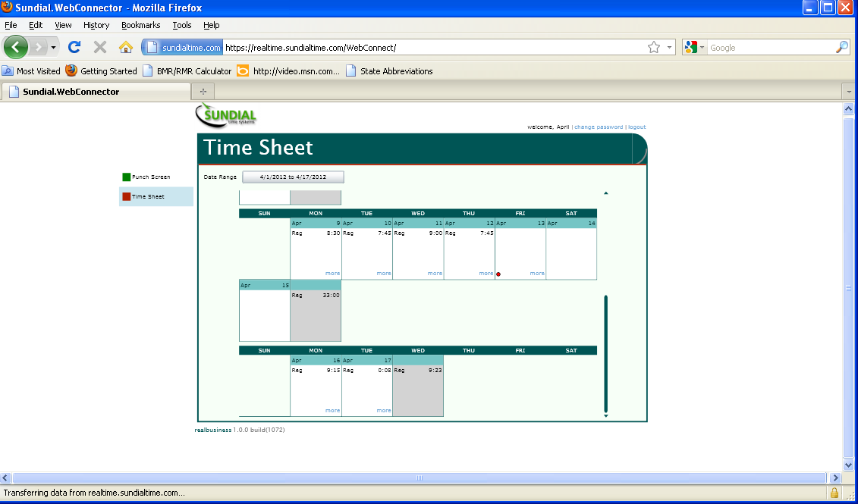Click the green Punch Screen square icon
Viewport: 858px width, 504px height.
point(127,177)
